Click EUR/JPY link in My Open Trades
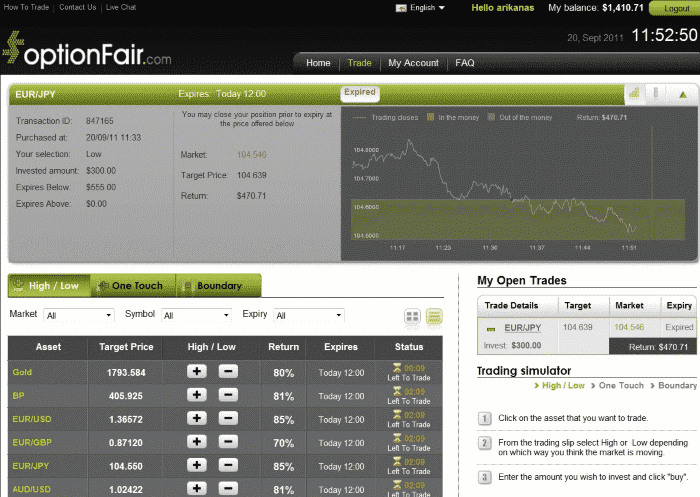This screenshot has width=700, height=497. pos(522,327)
